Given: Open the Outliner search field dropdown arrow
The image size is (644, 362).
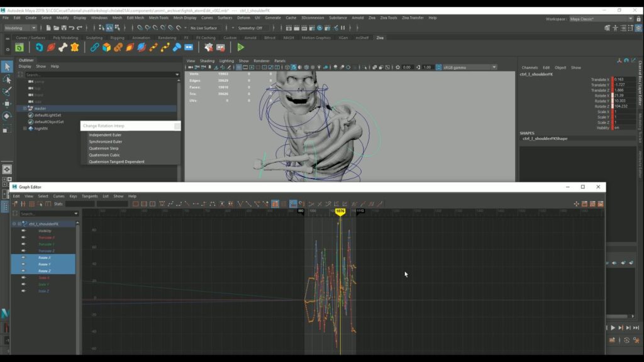Looking at the screenshot, I should [x=177, y=75].
